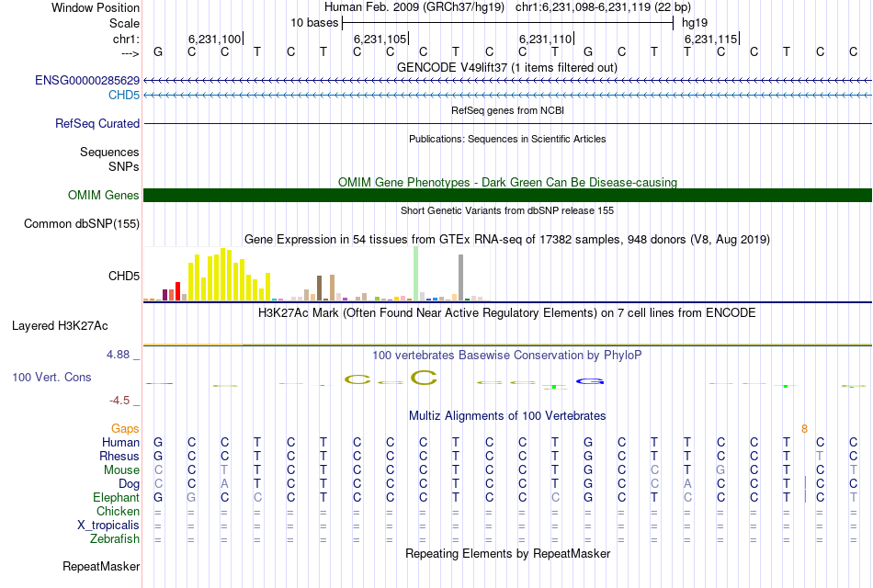Click the horizontal 10-base scale bar

tap(508, 23)
